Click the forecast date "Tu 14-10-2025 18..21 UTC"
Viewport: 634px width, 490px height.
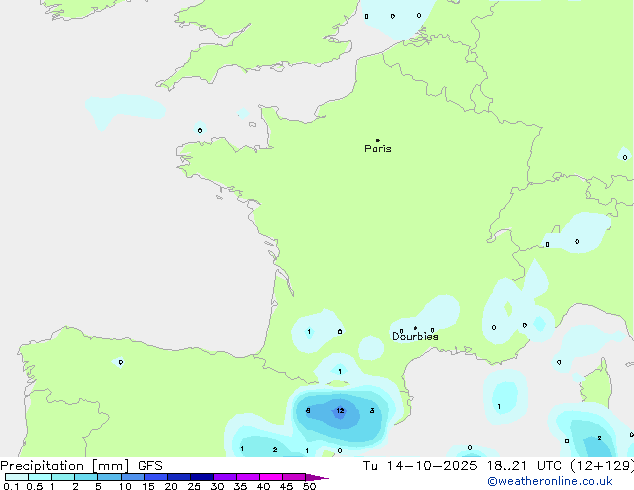coord(462,466)
